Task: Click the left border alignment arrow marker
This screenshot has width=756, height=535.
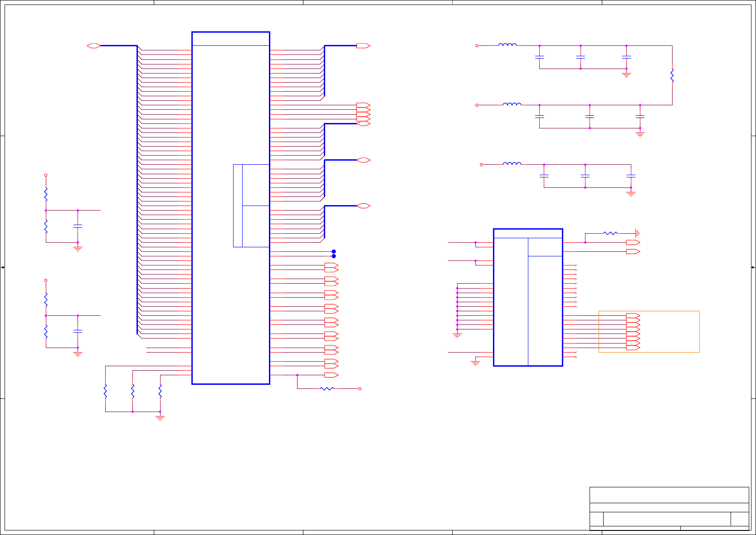Action: coord(3,267)
